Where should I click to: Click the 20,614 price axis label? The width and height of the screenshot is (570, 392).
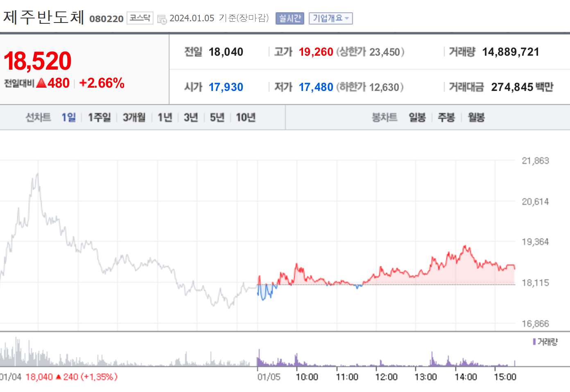535,202
